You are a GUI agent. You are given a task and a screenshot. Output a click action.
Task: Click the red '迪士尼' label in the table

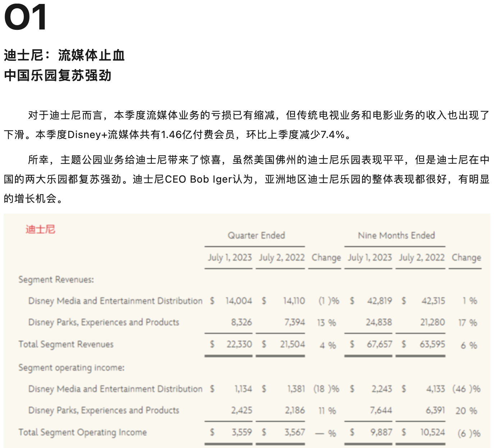[40, 229]
